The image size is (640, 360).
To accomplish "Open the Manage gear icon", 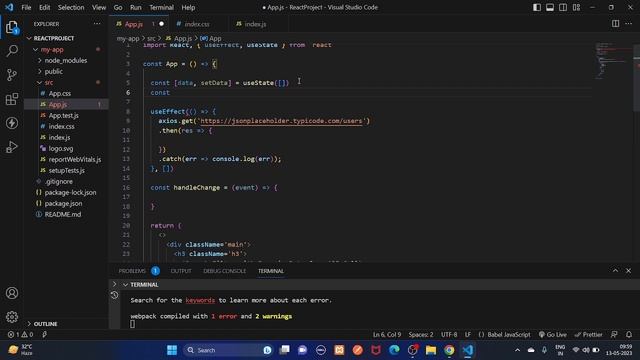I will pyautogui.click(x=12, y=317).
